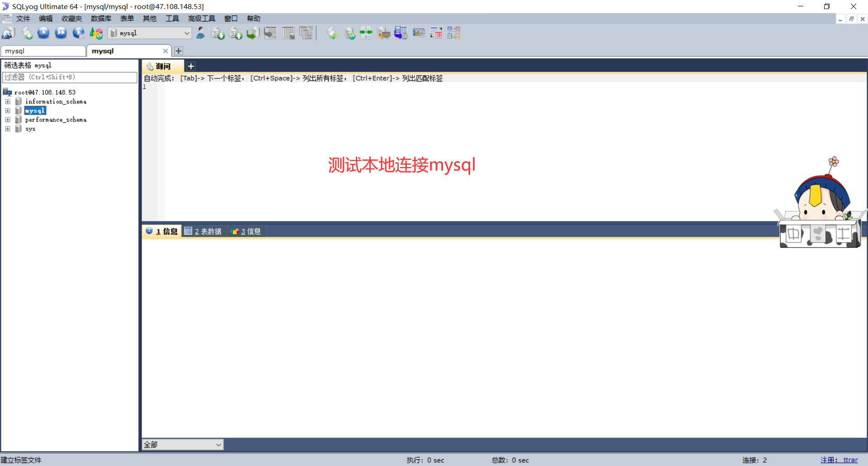Click the restore/copy database green arrow icon
The image size is (868, 466).
(x=253, y=33)
